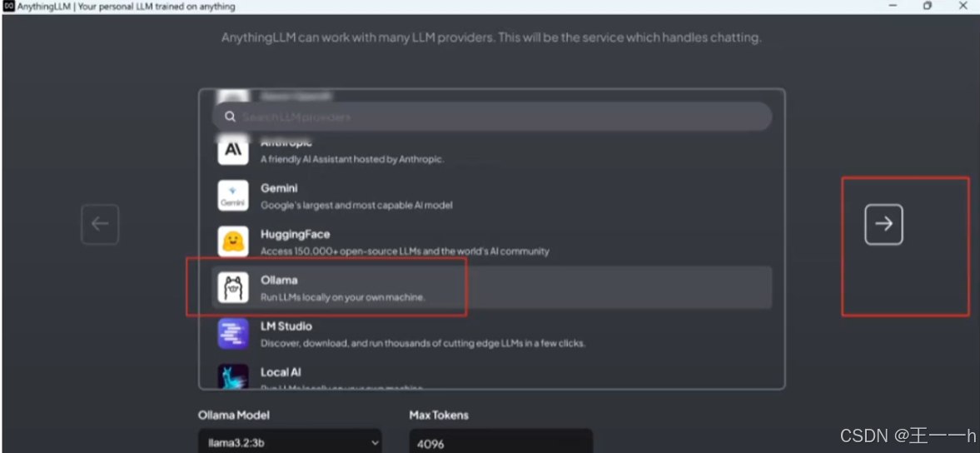Select the LM Studio provider entry
The height and width of the screenshot is (453, 980).
(x=492, y=334)
